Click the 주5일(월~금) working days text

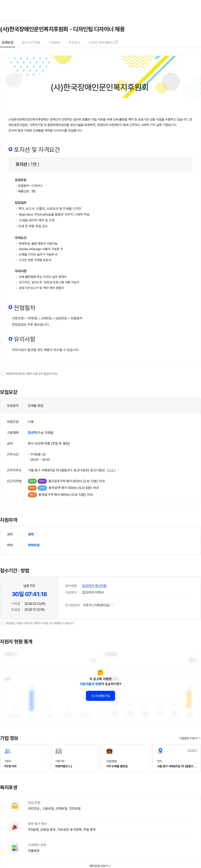(x=38, y=454)
